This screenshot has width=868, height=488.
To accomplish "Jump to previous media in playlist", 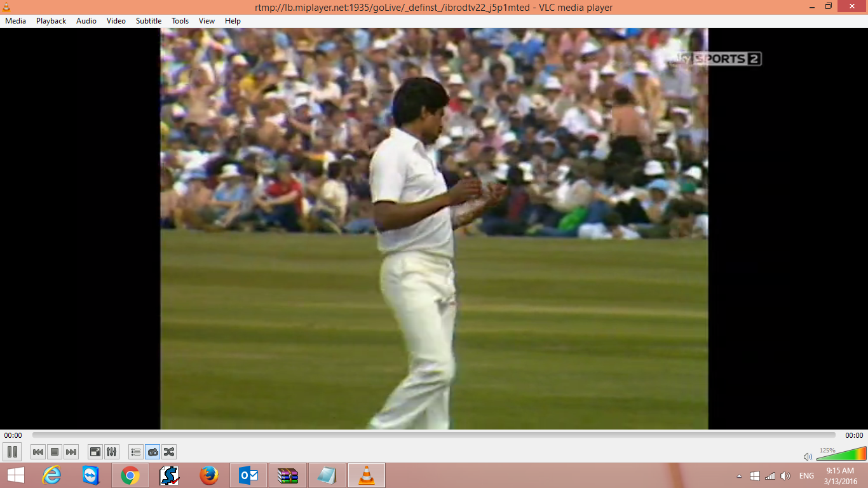I will (38, 452).
